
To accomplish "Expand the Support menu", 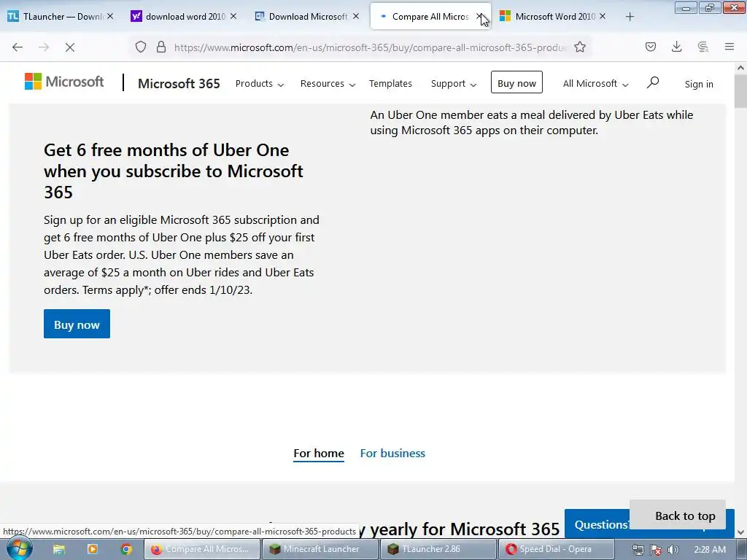I will (454, 84).
